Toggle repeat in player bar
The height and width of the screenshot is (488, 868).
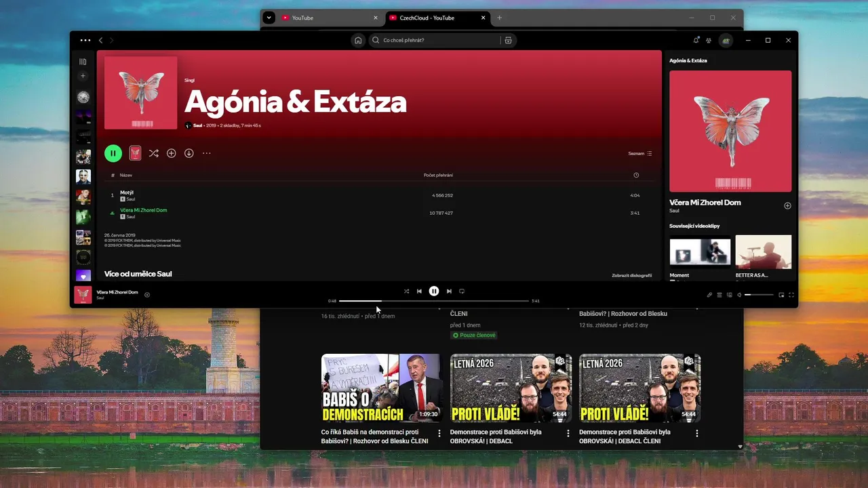(462, 291)
